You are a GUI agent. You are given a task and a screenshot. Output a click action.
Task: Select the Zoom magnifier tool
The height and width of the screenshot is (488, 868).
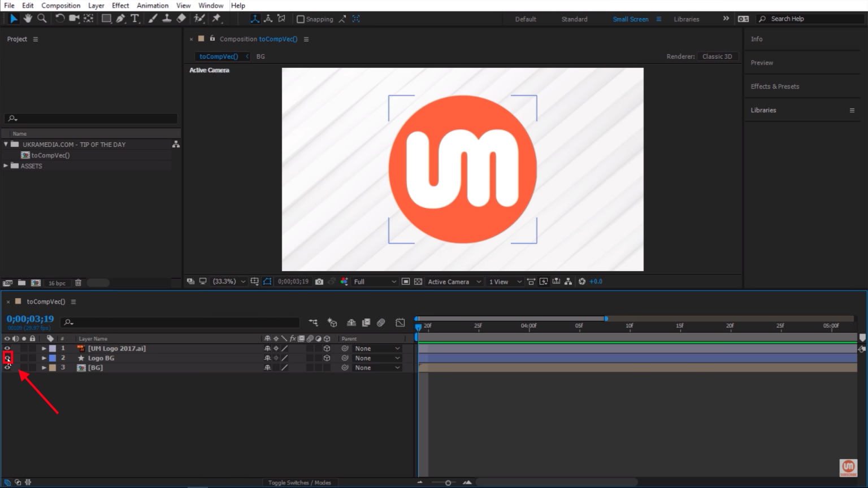coord(42,19)
